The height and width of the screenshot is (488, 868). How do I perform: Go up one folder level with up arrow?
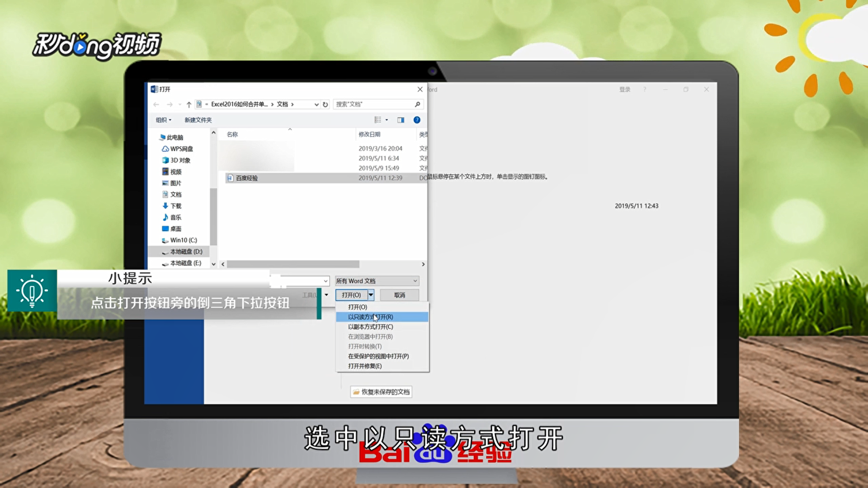coord(189,104)
